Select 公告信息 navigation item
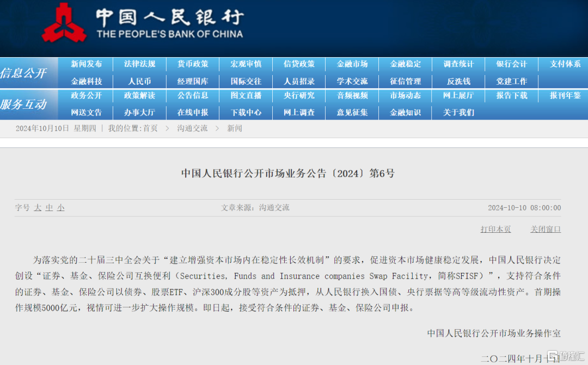This screenshot has height=365, width=588. point(193,96)
